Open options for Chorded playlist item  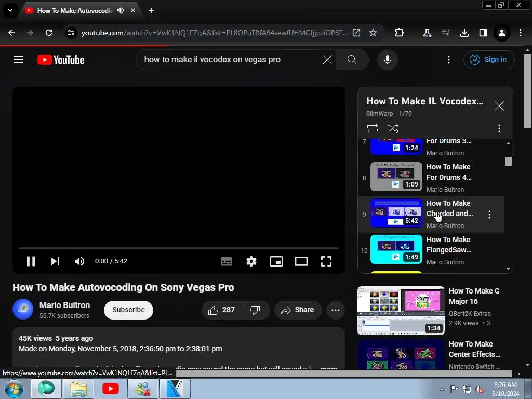[489, 215]
